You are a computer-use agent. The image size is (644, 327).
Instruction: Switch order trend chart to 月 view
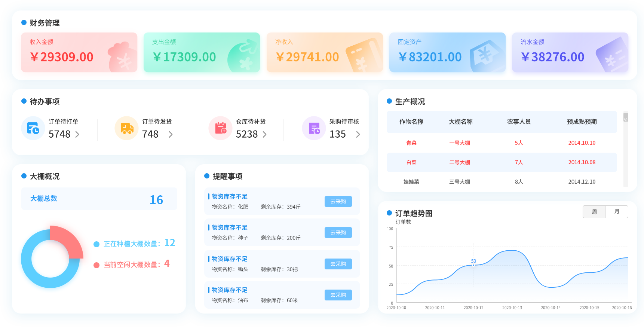pos(617,212)
